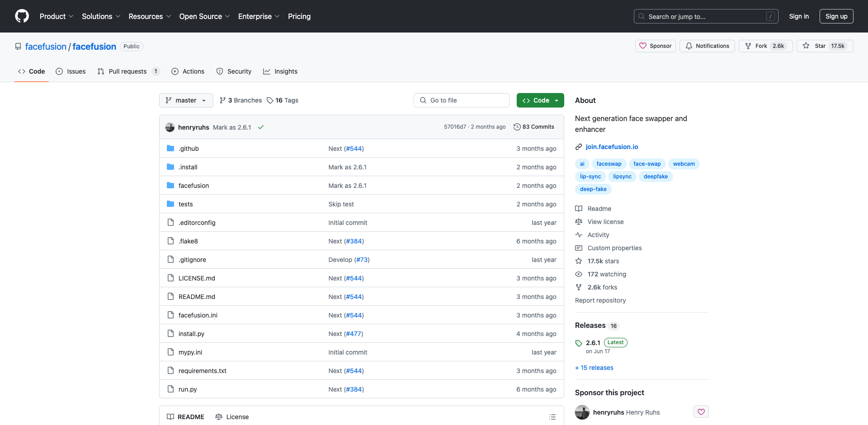Click henryruhs avatar in commit header

pos(170,127)
